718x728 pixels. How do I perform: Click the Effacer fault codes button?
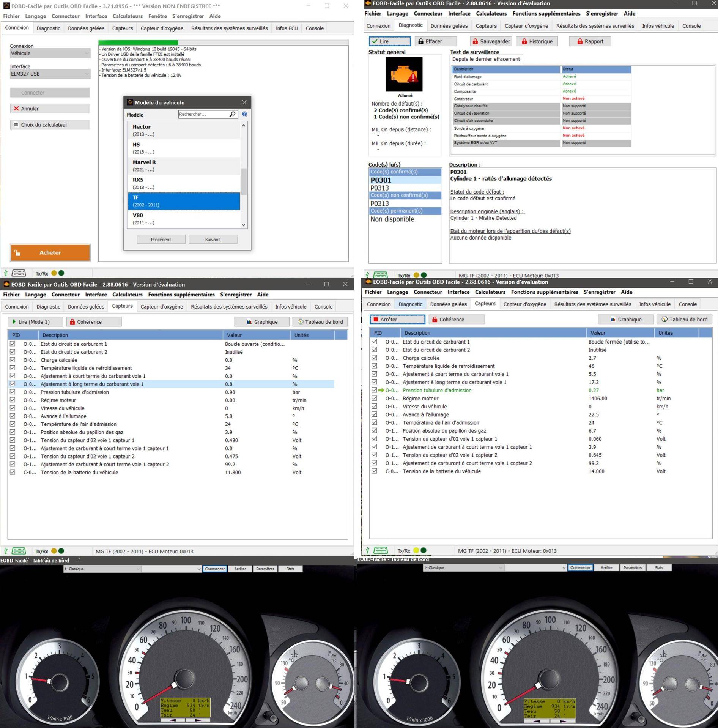coord(435,41)
